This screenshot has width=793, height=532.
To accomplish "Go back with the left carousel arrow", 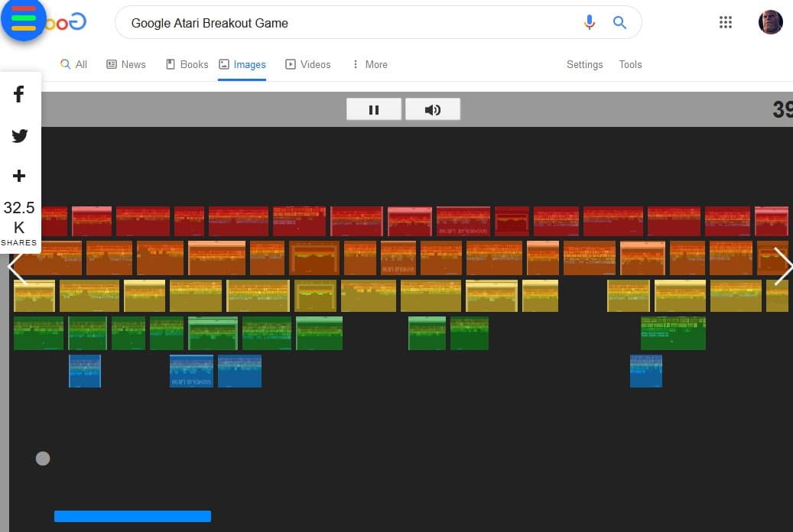I will click(15, 267).
